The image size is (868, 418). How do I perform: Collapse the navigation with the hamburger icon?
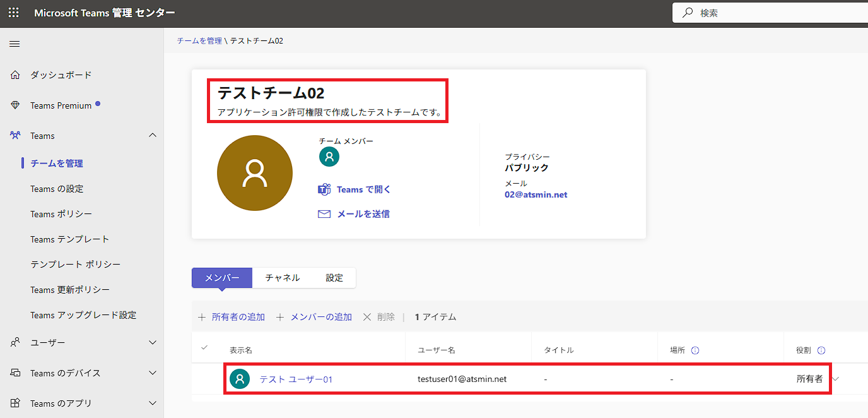[15, 44]
